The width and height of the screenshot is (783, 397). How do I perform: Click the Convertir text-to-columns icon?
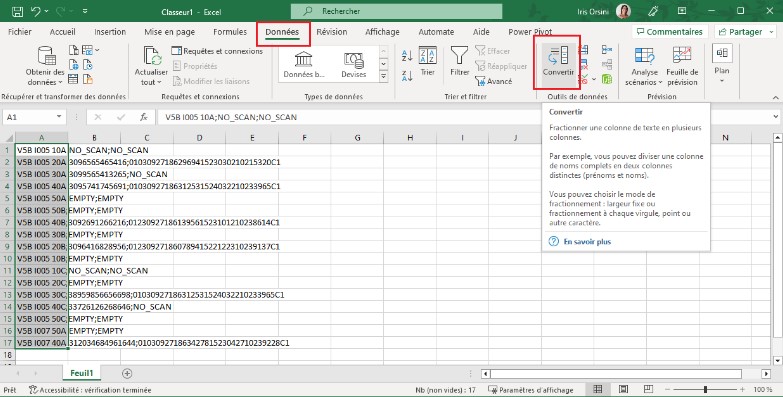pyautogui.click(x=558, y=55)
